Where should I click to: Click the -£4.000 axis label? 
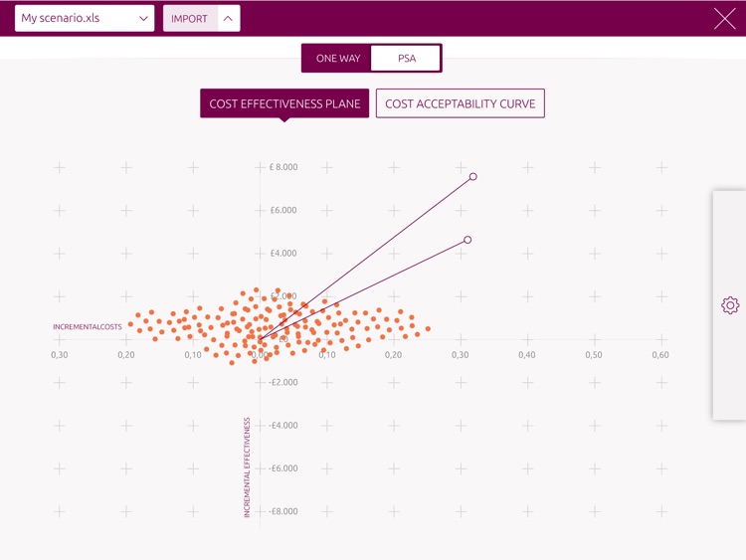[282, 426]
